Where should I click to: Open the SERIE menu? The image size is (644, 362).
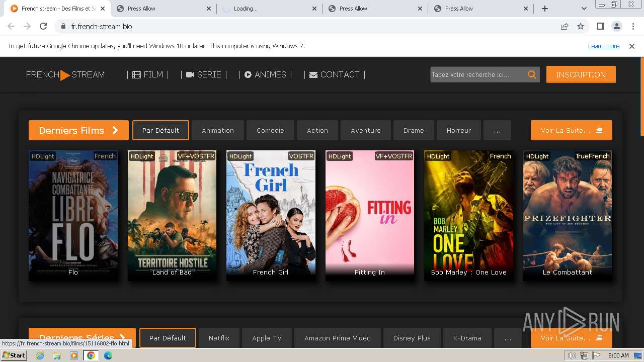coord(204,74)
